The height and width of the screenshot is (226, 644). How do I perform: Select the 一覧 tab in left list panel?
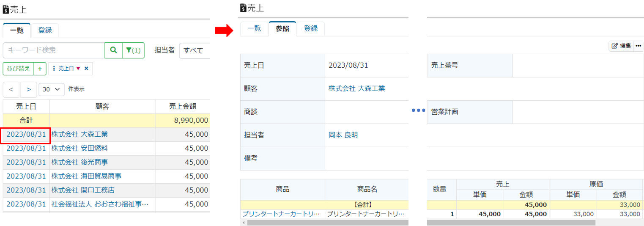click(x=17, y=30)
